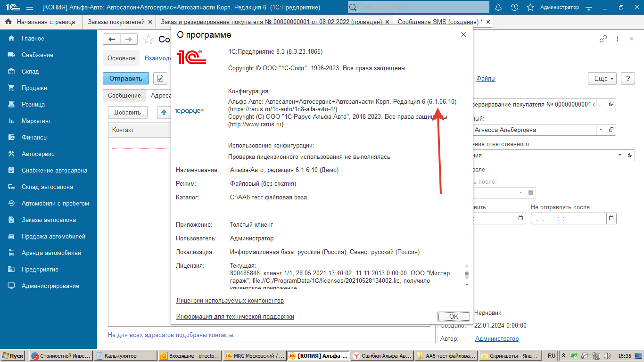The image size is (644, 362).
Task: Switch to Калькулятор in taskbar
Action: pyautogui.click(x=125, y=356)
